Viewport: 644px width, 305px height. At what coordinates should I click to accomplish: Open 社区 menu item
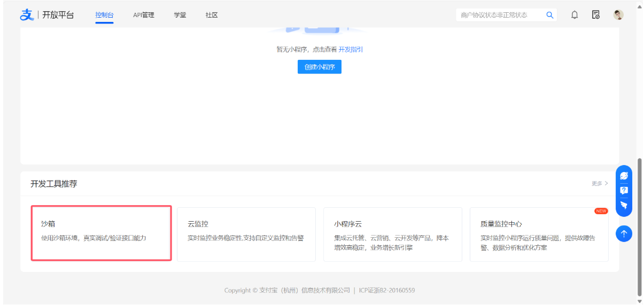(x=212, y=15)
